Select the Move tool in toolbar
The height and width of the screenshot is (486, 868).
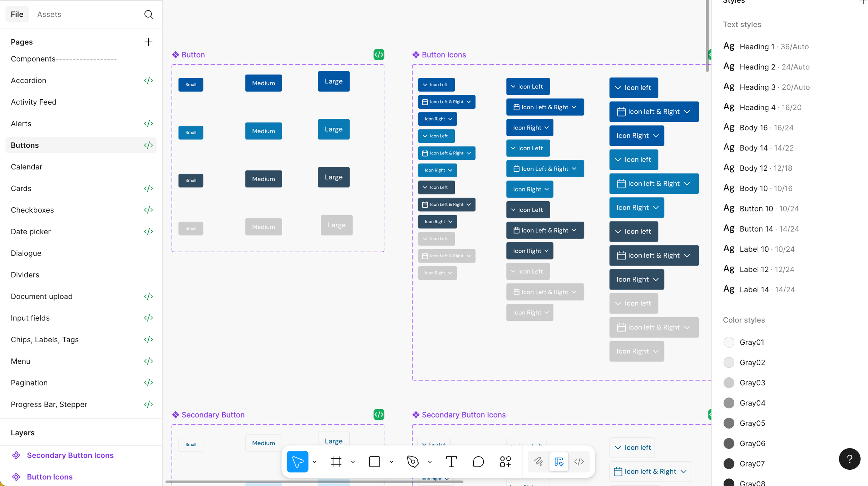(297, 461)
